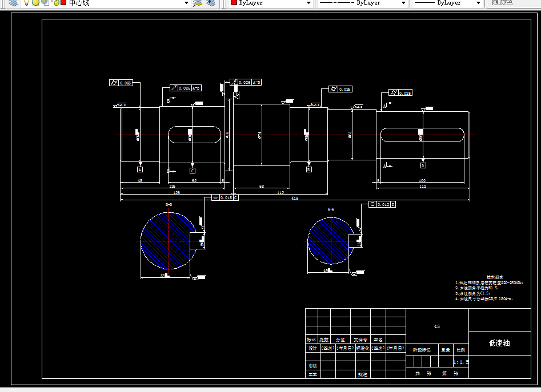Select the symmetry tolerance frame 0.015 C
The height and width of the screenshot is (392, 541).
tap(225, 197)
